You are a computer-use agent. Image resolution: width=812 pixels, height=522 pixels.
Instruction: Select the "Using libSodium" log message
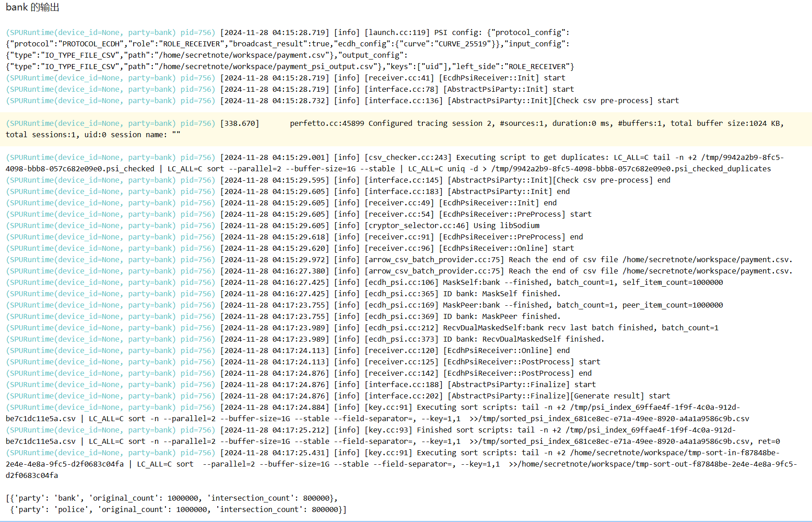click(506, 226)
